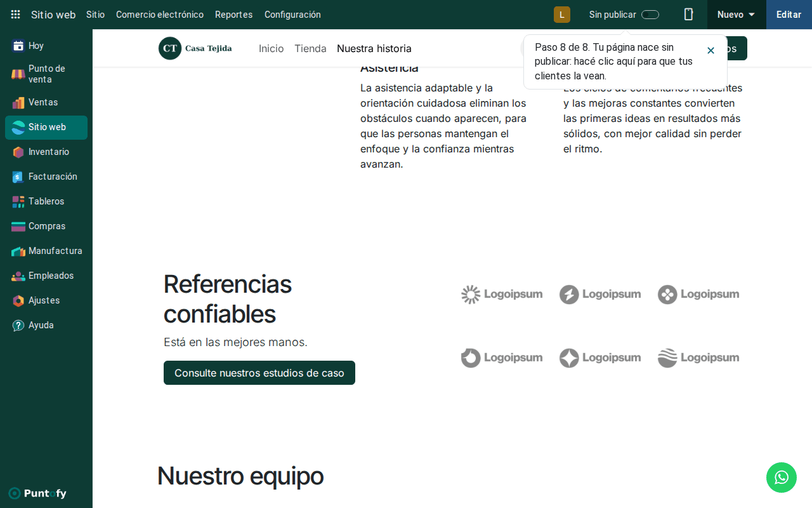Open the user avatar L menu
This screenshot has height=508, width=812.
click(562, 15)
